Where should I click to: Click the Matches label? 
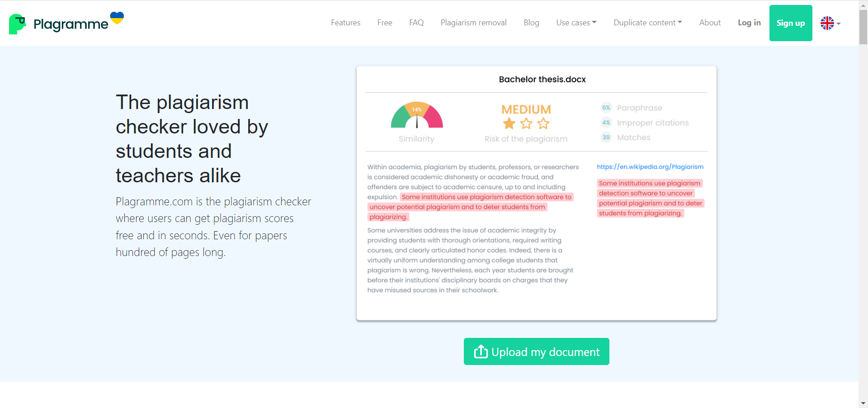pos(634,138)
